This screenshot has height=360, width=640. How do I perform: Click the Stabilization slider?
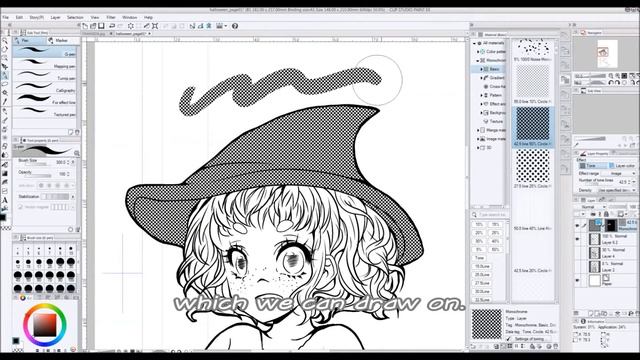(x=55, y=197)
